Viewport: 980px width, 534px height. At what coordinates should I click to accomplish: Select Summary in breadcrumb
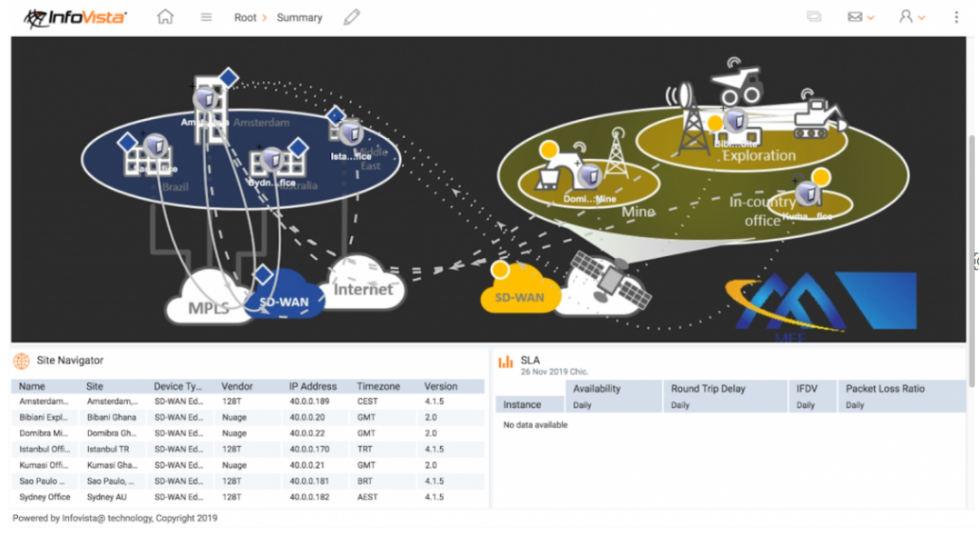tap(299, 17)
